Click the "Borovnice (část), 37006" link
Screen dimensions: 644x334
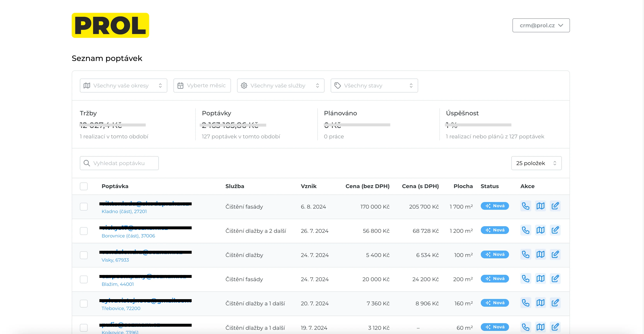(128, 236)
